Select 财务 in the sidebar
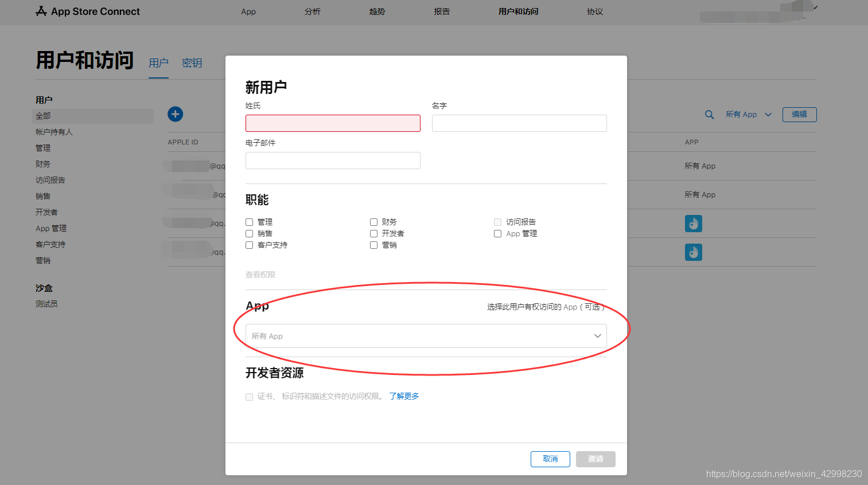Screen dimensions: 868x485 [x=43, y=164]
